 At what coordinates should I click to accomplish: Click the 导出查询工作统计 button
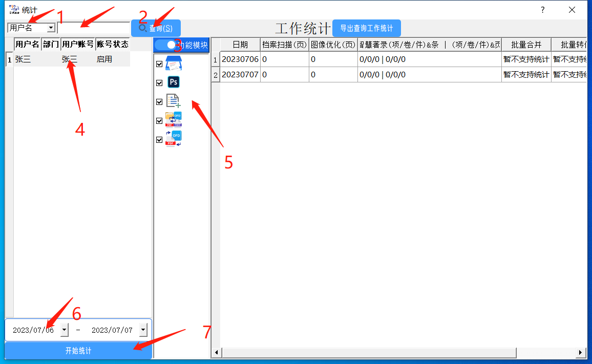coord(366,28)
